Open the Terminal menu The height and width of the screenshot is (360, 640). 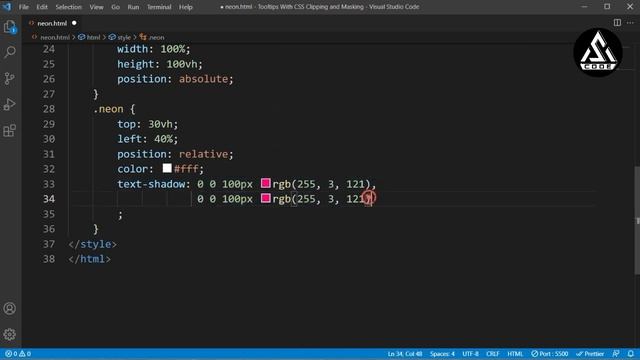pos(159,7)
